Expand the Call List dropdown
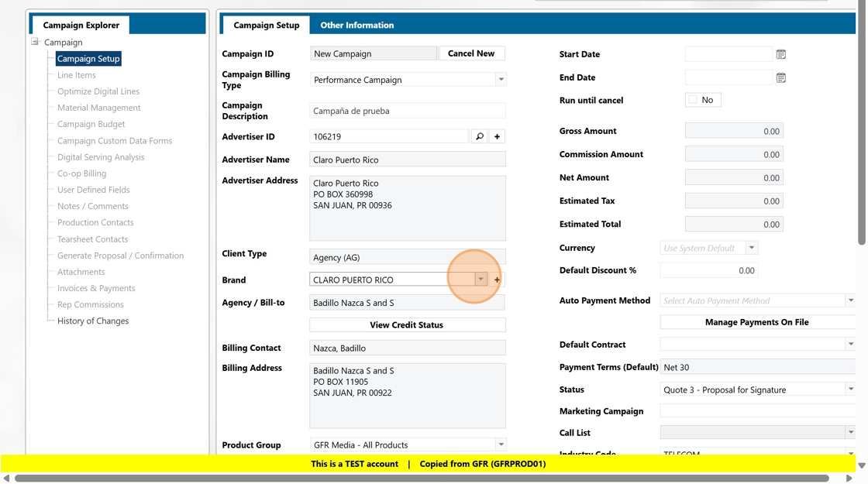The image size is (868, 484). pos(851,432)
